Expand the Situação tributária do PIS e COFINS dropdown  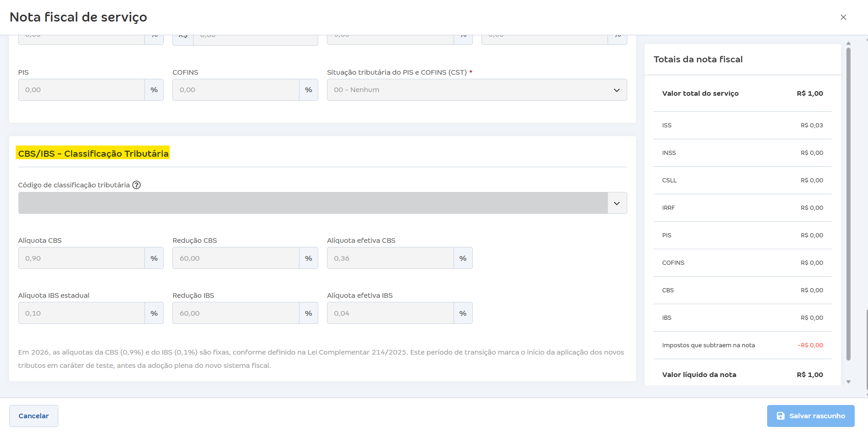click(477, 90)
